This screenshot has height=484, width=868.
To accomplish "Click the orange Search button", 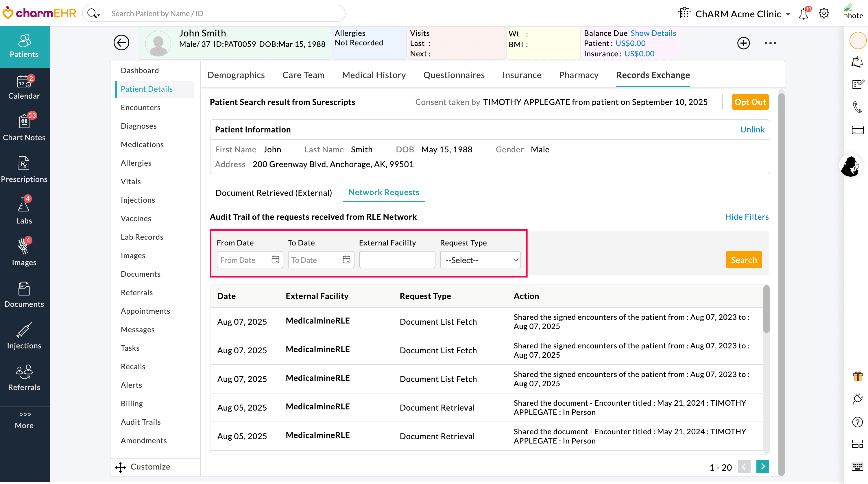I will pos(744,260).
